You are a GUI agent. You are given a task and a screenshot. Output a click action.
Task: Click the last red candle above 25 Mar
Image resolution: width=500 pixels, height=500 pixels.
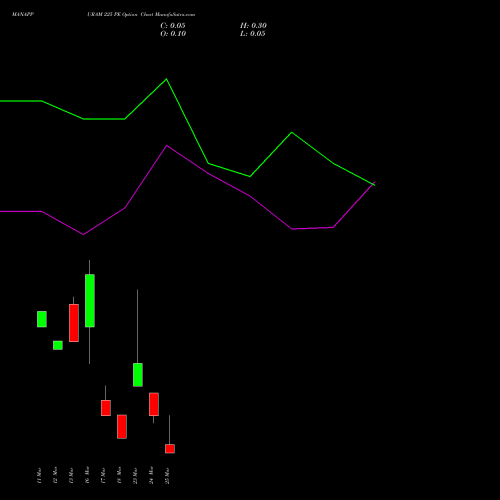click(x=170, y=449)
